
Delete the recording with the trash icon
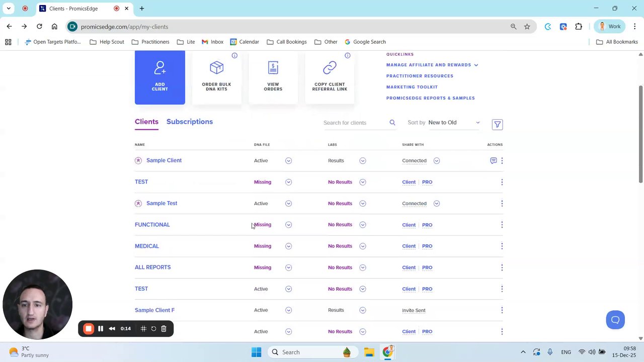click(164, 329)
